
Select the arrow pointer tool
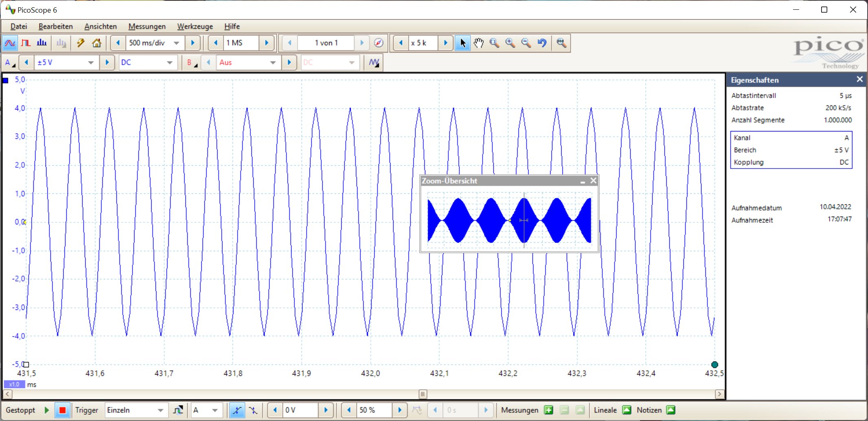tap(463, 43)
